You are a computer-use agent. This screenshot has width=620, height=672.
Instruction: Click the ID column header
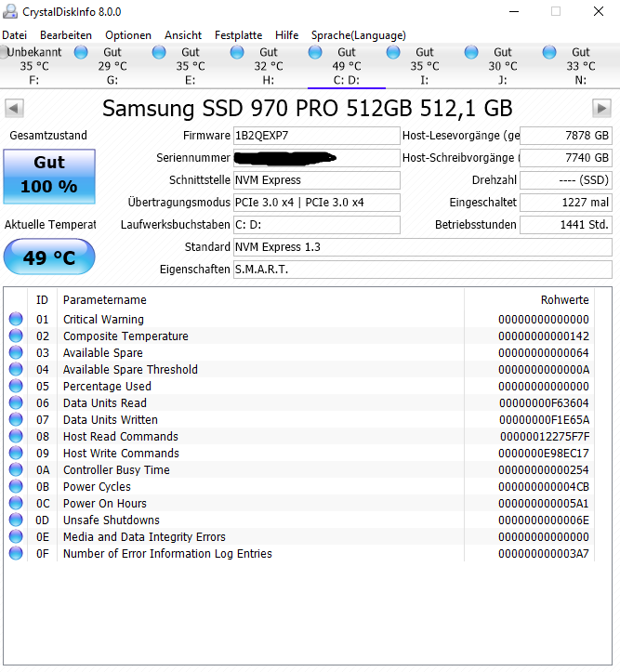tap(42, 299)
